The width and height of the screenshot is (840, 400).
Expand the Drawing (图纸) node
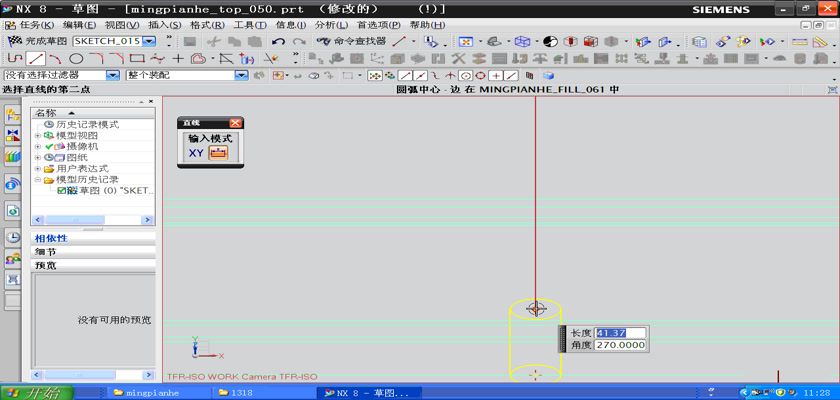tap(38, 157)
